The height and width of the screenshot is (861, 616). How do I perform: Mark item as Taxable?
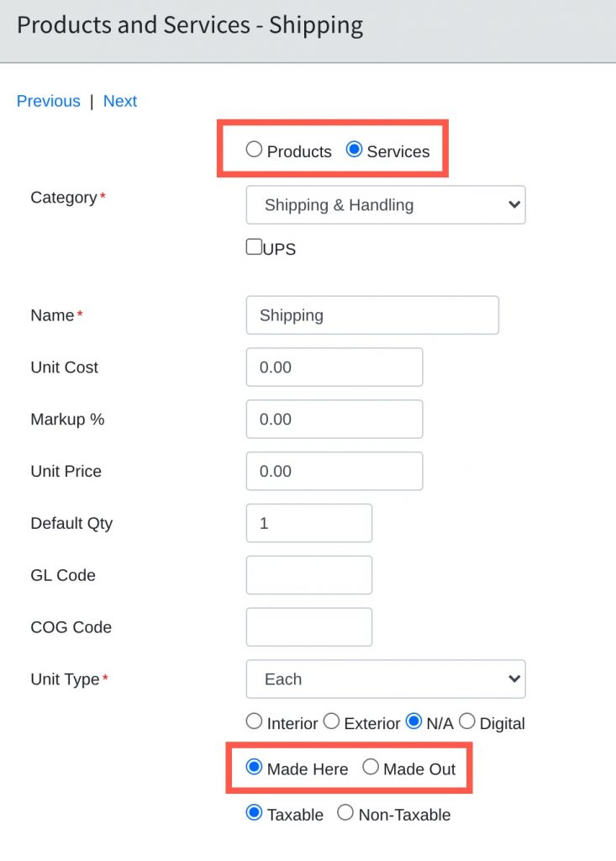point(254,812)
